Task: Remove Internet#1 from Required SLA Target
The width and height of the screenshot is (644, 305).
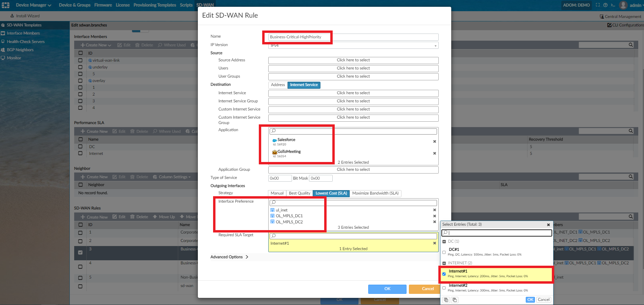Action: [x=435, y=243]
